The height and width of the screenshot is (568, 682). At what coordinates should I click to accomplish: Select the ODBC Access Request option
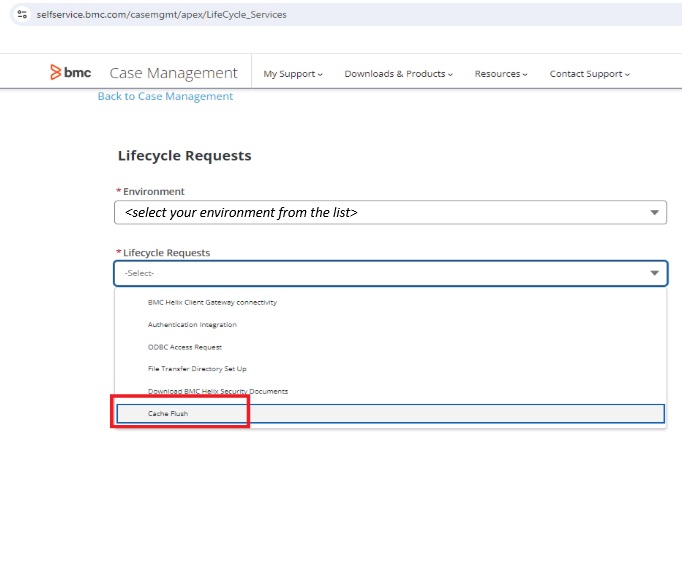[184, 347]
